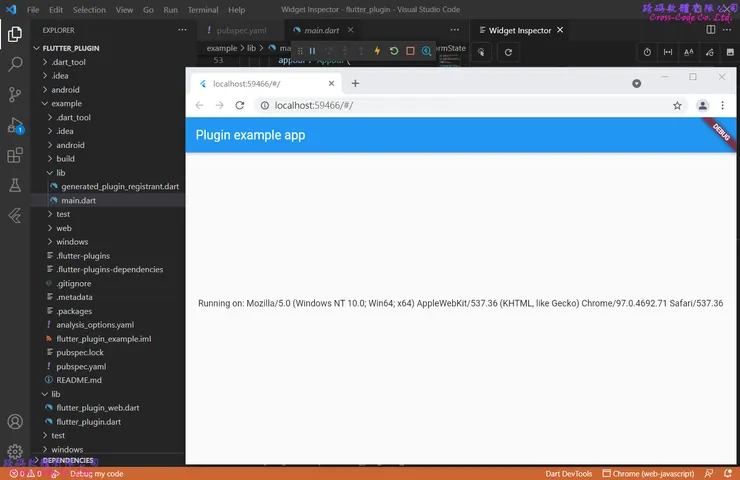
Task: Toggle Select Widget Mode in Widget Inspector
Action: coord(482,52)
